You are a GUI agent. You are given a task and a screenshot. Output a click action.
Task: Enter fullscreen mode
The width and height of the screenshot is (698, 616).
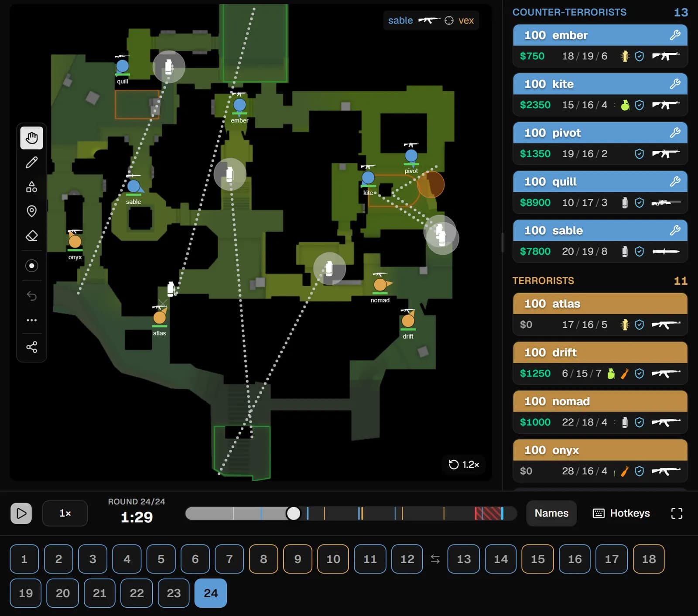[x=677, y=513]
